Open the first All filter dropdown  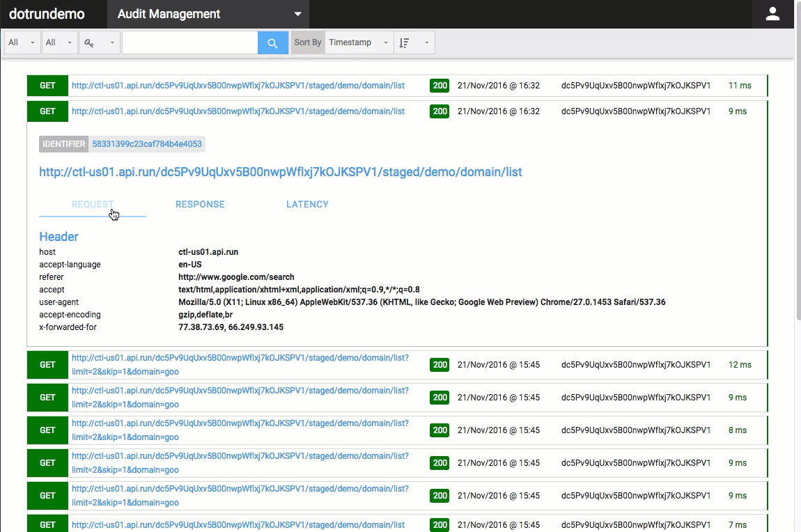coord(22,42)
